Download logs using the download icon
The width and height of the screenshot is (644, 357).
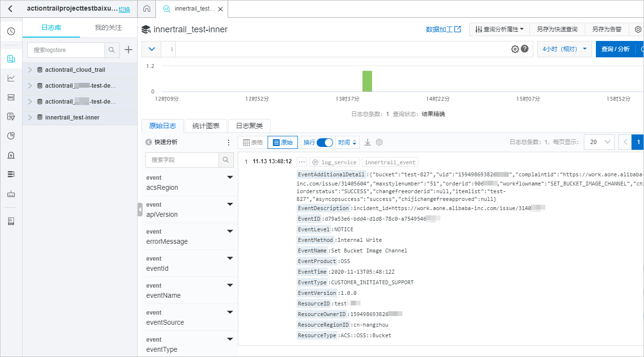(368, 142)
